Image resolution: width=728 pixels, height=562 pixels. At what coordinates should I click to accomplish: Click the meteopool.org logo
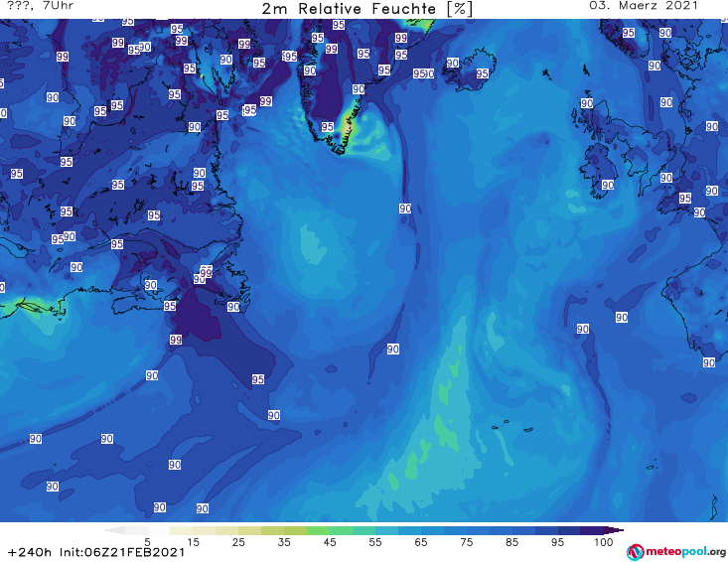pyautogui.click(x=676, y=552)
